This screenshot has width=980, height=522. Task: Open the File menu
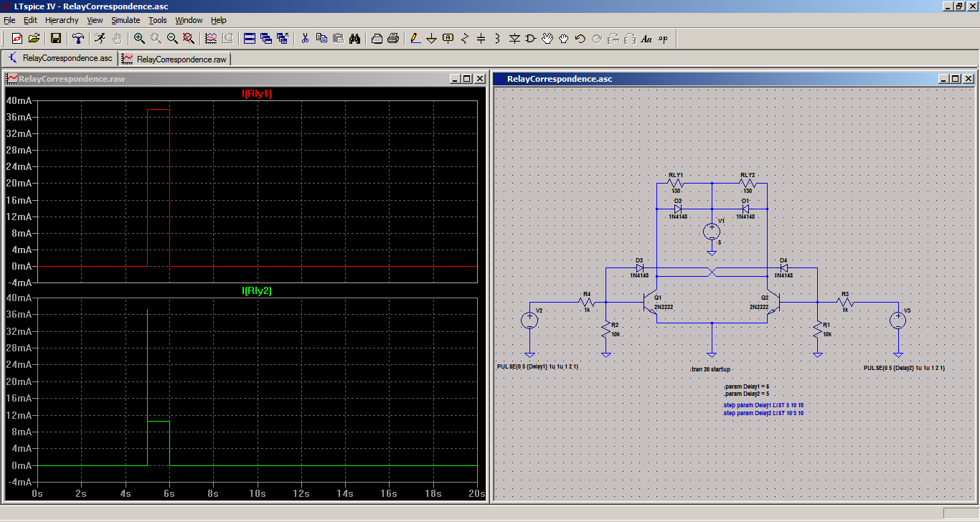[9, 20]
